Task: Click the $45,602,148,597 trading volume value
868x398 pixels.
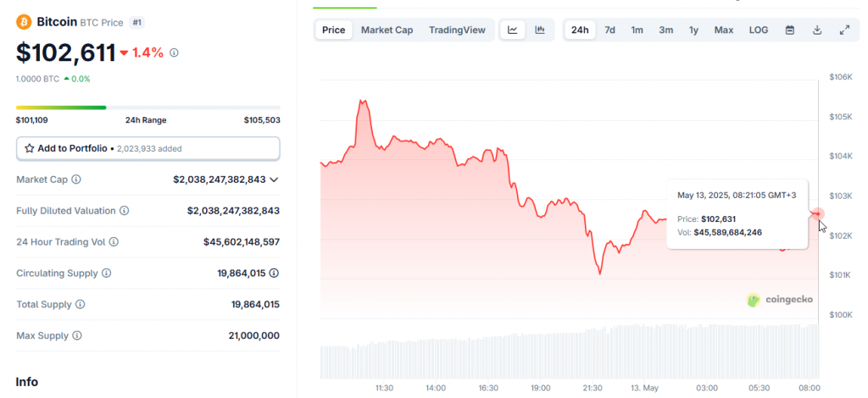Action: [x=242, y=242]
